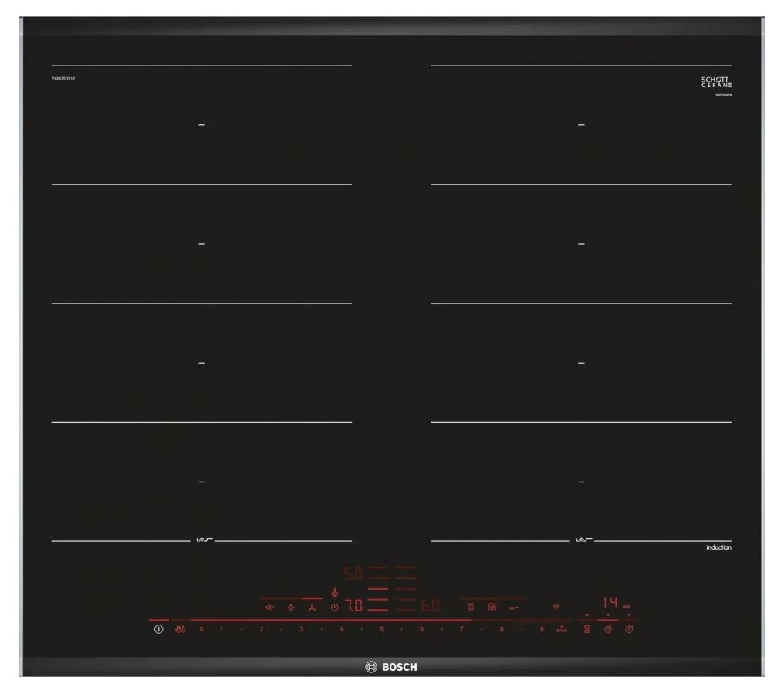Screen dimensions: 784x694
Task: Tap the timer display reading 14 min
Action: 611,603
